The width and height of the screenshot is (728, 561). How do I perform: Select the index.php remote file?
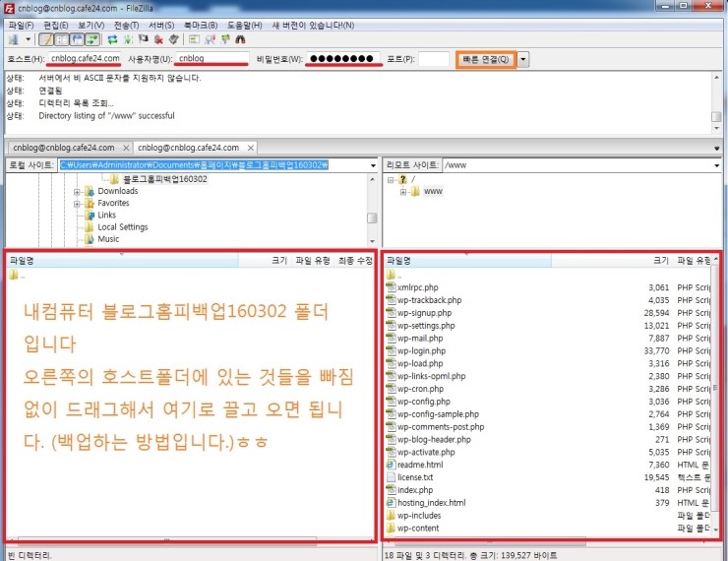pos(414,490)
